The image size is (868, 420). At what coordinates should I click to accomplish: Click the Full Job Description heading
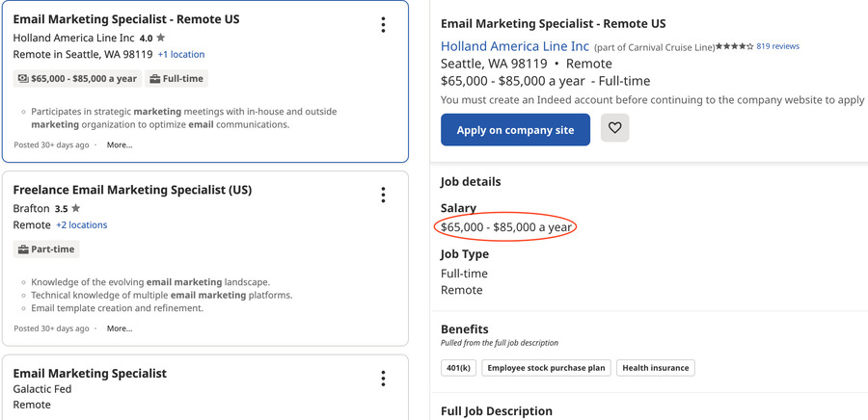coord(497,411)
